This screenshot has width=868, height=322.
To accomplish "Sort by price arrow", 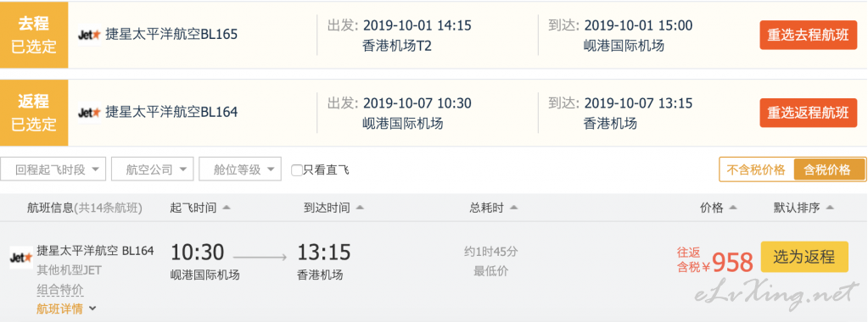I will (x=733, y=208).
